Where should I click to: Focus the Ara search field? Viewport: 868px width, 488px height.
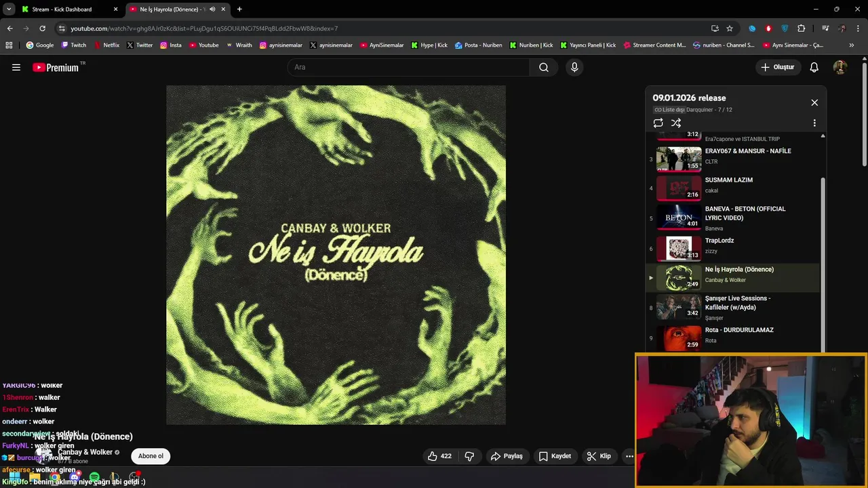pos(408,67)
